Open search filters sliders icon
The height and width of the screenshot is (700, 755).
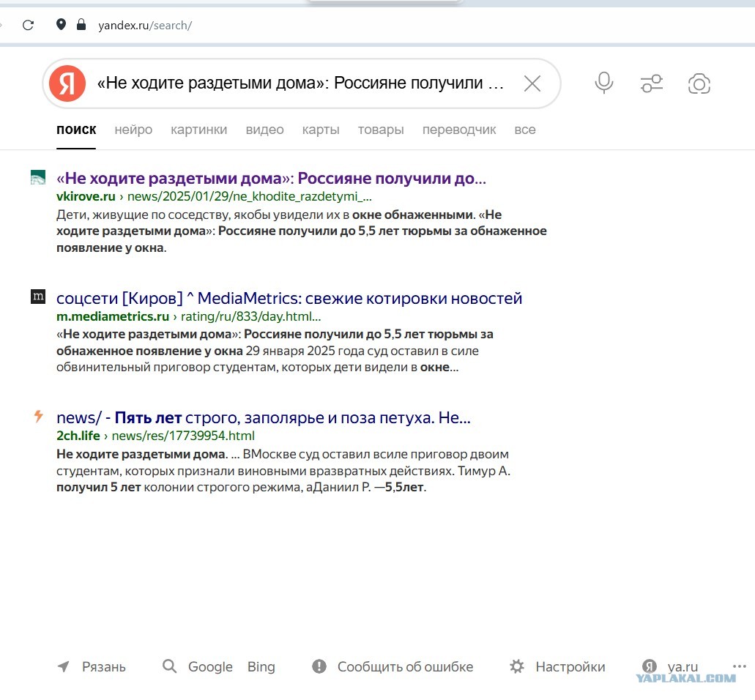tap(652, 83)
